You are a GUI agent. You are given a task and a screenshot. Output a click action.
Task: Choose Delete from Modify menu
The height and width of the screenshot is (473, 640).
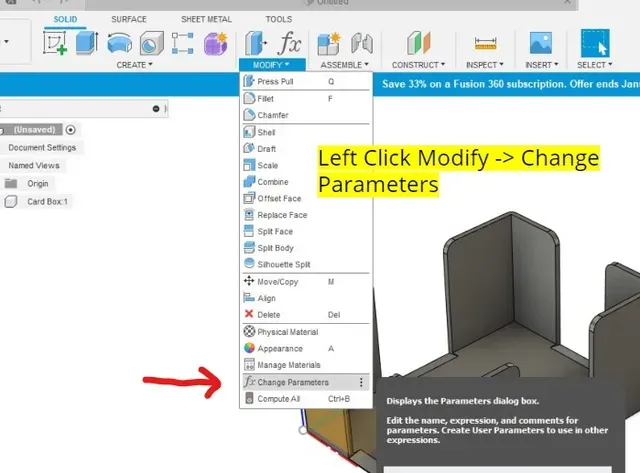[x=306, y=315]
